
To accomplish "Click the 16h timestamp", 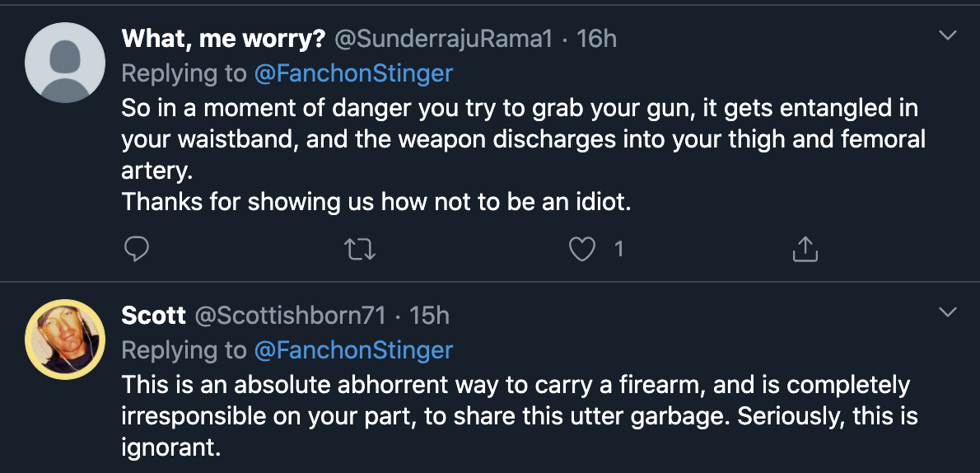I will coord(596,40).
